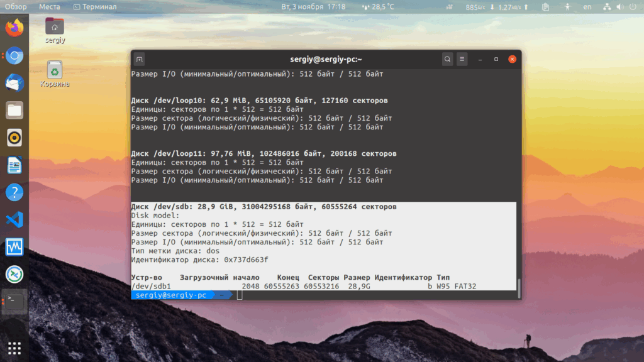Open the clipboard indicator in top bar
The width and height of the screenshot is (644, 362).
(545, 7)
